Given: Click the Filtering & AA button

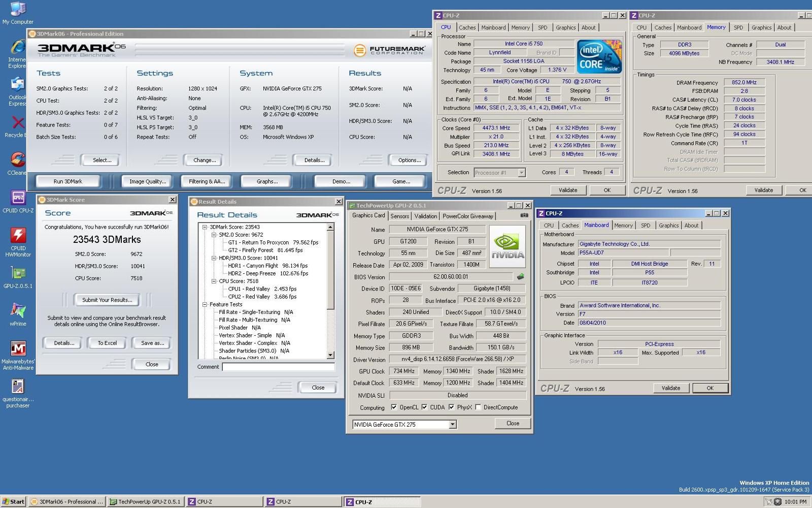Looking at the screenshot, I should 207,181.
